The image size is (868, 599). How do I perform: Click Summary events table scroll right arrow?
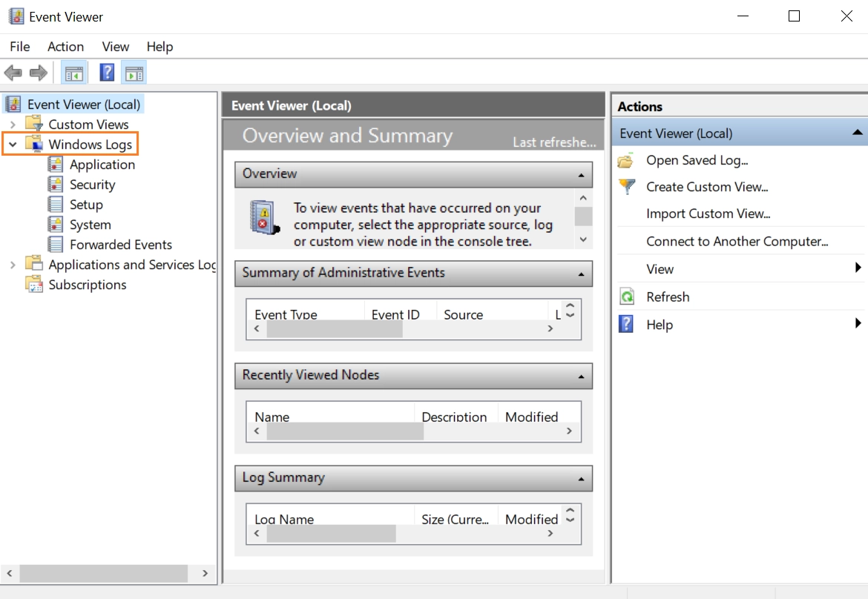tap(550, 328)
